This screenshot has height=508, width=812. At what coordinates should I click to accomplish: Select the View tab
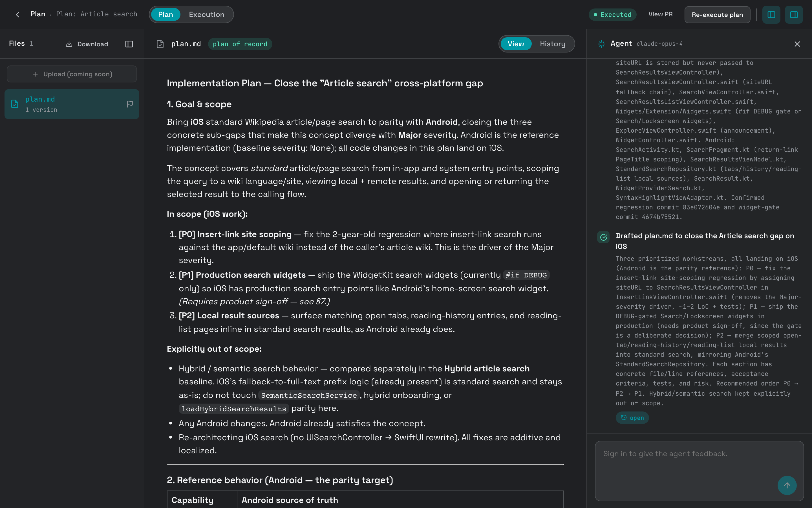[516, 44]
